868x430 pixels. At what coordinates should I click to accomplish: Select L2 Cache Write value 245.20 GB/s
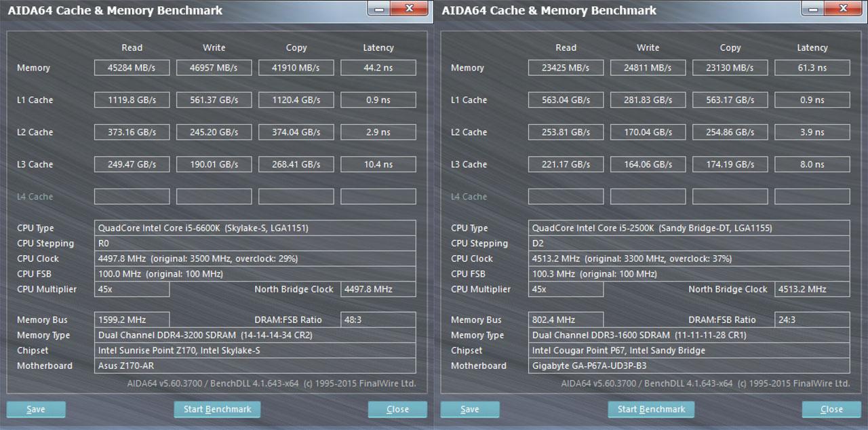pos(214,132)
